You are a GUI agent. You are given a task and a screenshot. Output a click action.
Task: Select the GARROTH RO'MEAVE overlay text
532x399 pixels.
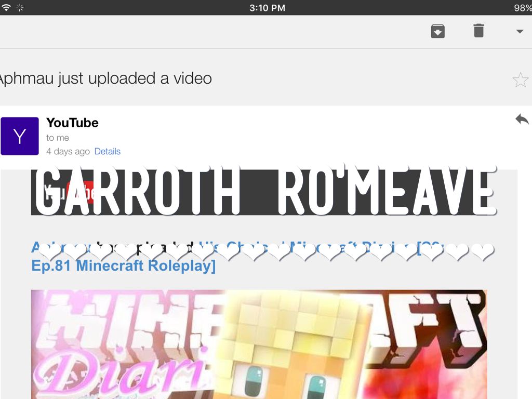(265, 191)
